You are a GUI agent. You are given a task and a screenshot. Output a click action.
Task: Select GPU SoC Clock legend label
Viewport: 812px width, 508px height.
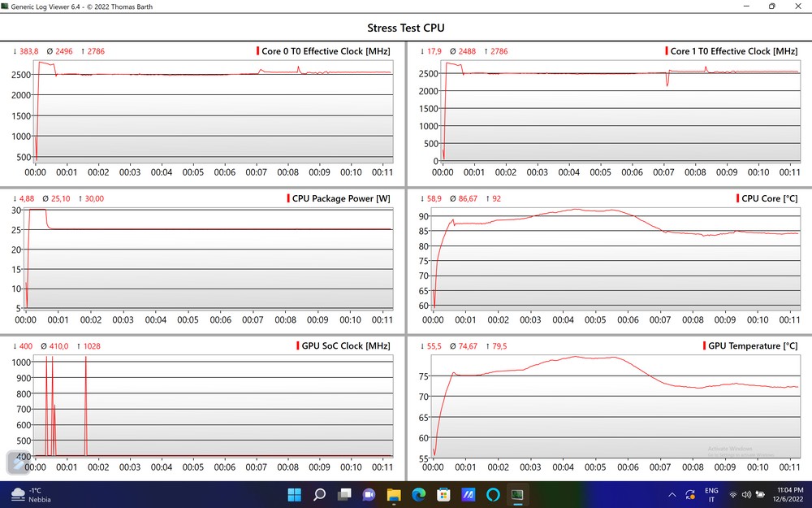(x=345, y=345)
